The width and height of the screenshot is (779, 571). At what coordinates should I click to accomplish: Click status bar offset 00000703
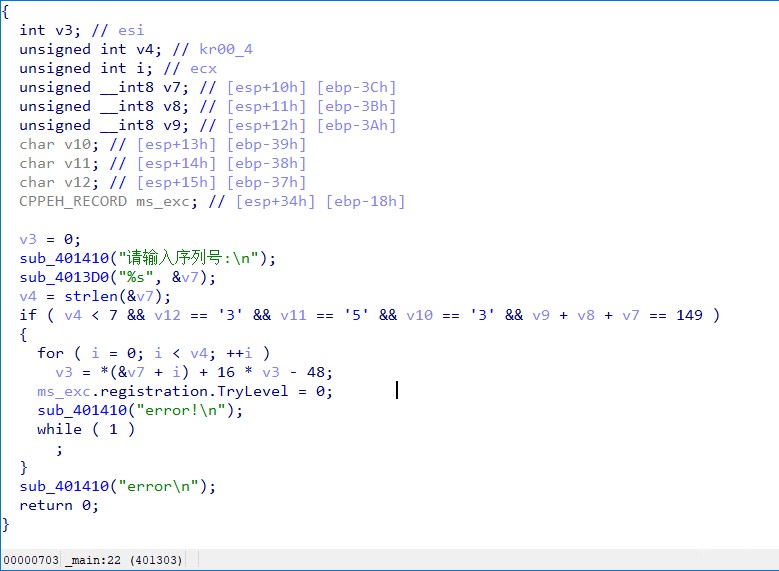(x=31, y=560)
